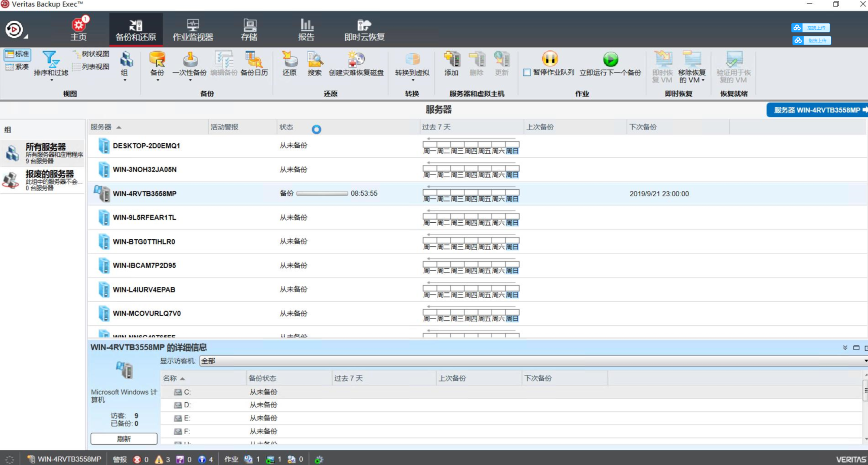Click the Add server (添加) icon
The height and width of the screenshot is (465, 868).
[x=451, y=64]
